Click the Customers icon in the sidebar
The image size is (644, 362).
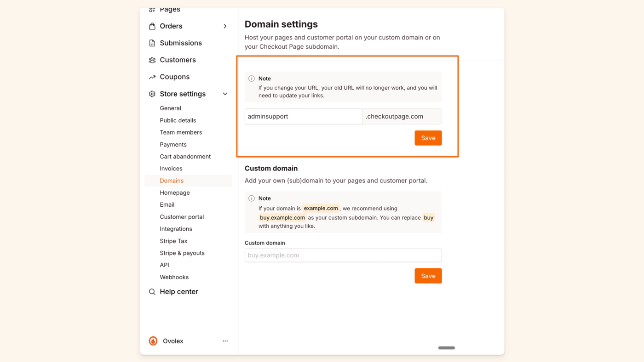(x=152, y=60)
